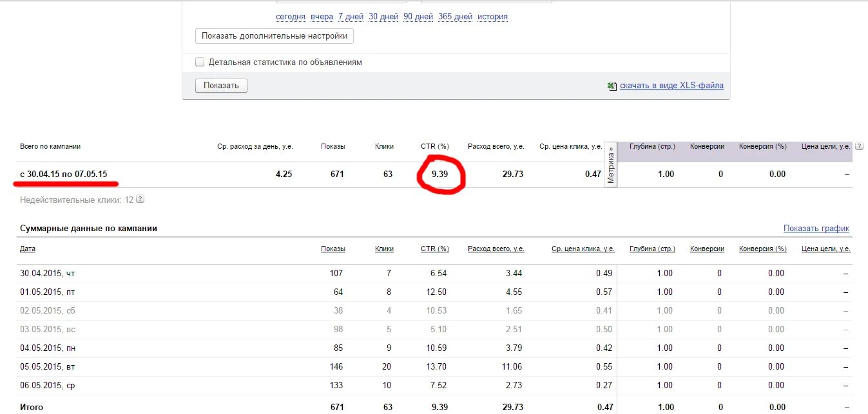The image size is (868, 414).
Task: Download stats via скачать в виде XLS-файла
Action: tap(671, 86)
